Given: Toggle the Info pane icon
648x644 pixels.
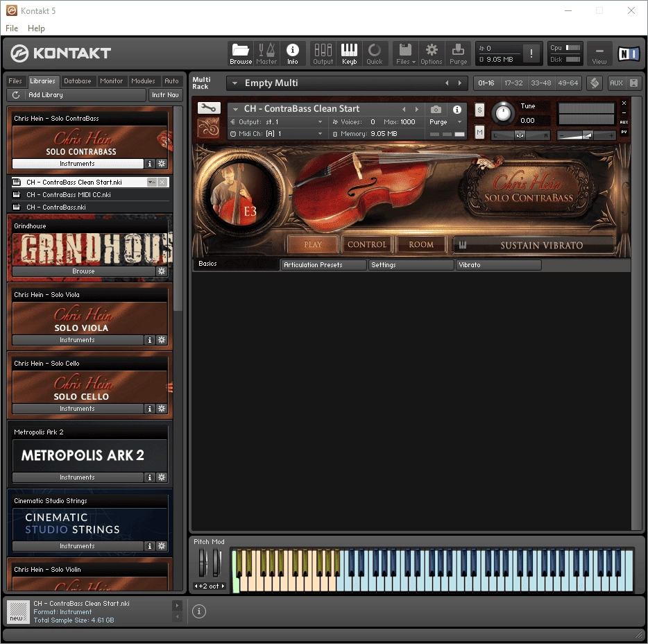Looking at the screenshot, I should (x=293, y=53).
